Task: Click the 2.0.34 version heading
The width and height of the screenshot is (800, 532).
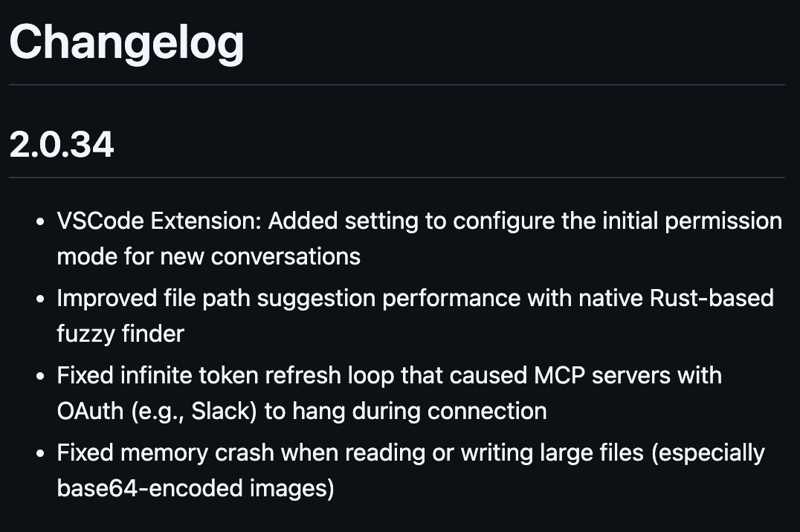Action: (61, 145)
